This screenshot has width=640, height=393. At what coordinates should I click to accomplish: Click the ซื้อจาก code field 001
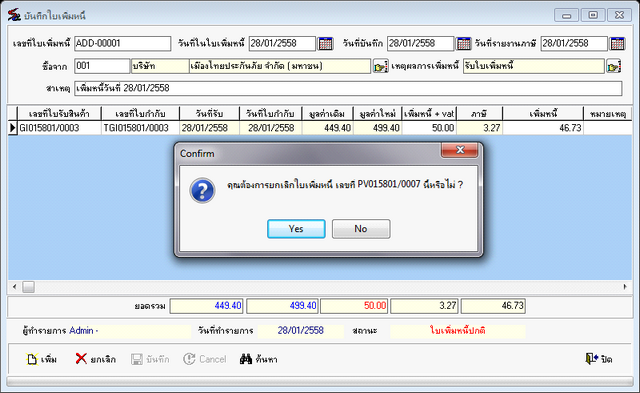[102, 66]
